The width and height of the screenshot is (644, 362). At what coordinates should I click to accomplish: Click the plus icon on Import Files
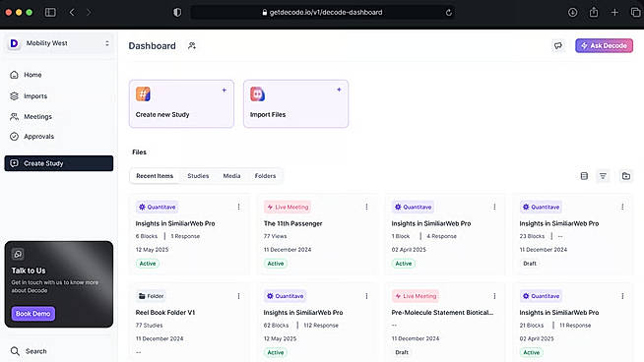click(339, 90)
